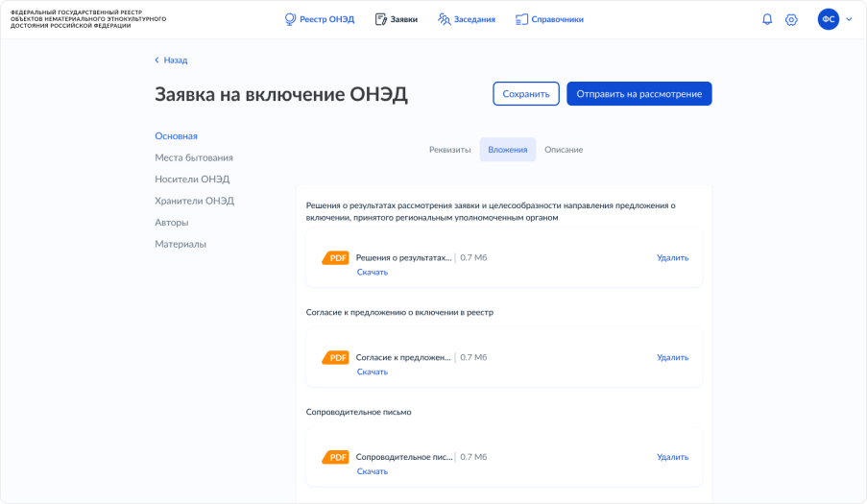867x504 pixels.
Task: Click Отправить на рассмотрение button
Action: point(639,94)
